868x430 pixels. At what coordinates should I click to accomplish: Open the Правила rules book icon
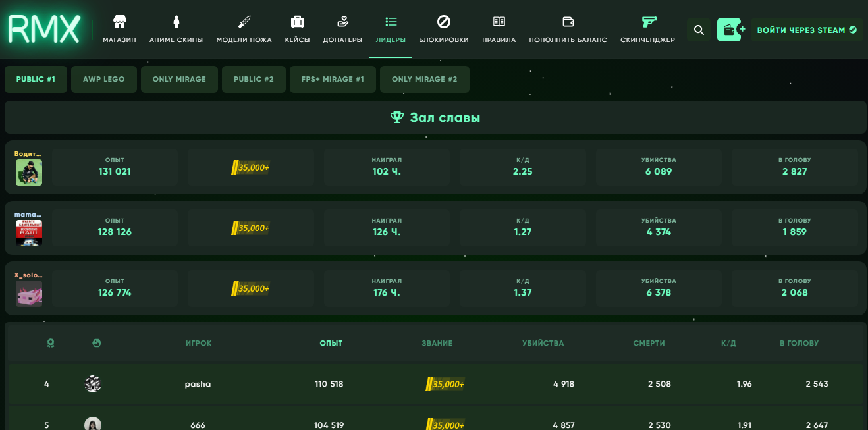point(499,22)
